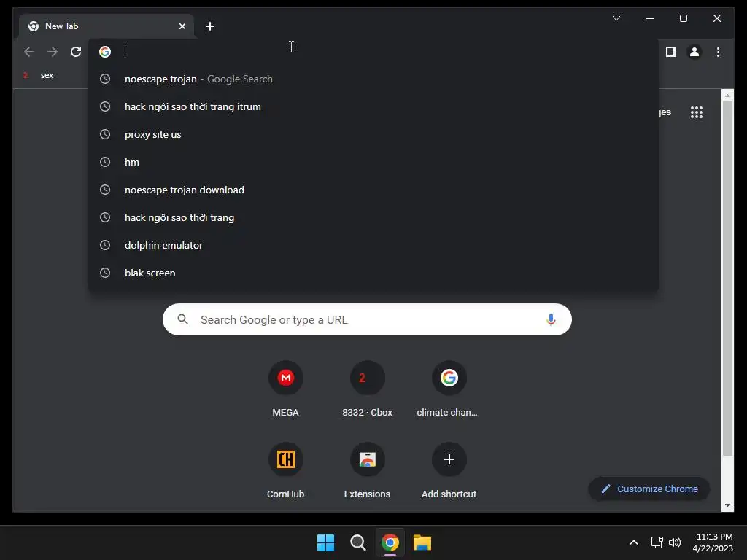Reload the current page
The image size is (747, 560).
click(76, 52)
